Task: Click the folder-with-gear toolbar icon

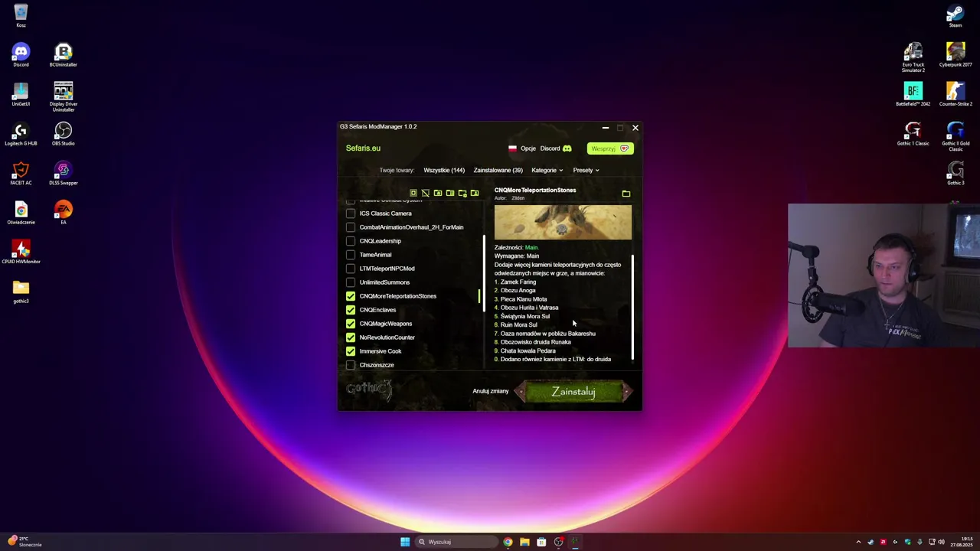Action: (x=462, y=193)
